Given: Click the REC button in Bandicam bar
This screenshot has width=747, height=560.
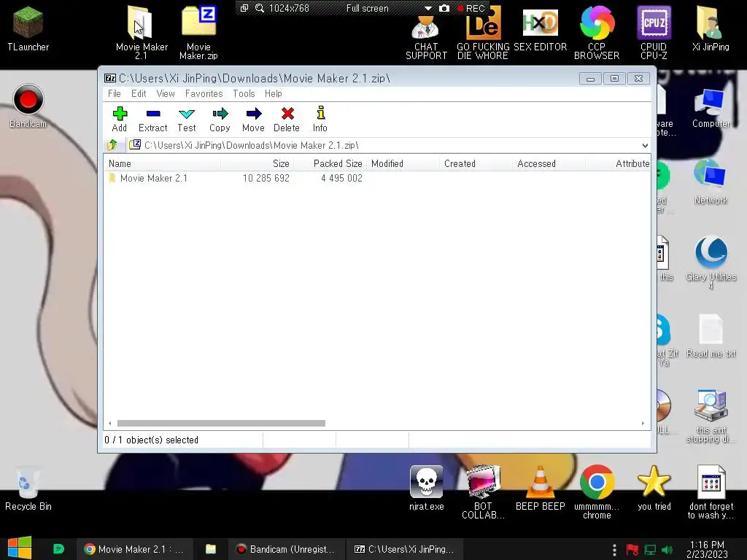Looking at the screenshot, I should [471, 9].
